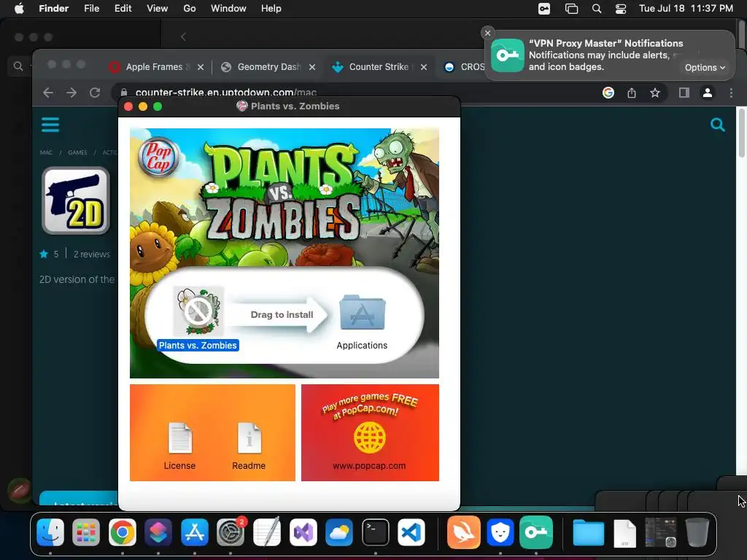Open Launchpad from the Dock
This screenshot has width=747, height=560.
(86, 532)
